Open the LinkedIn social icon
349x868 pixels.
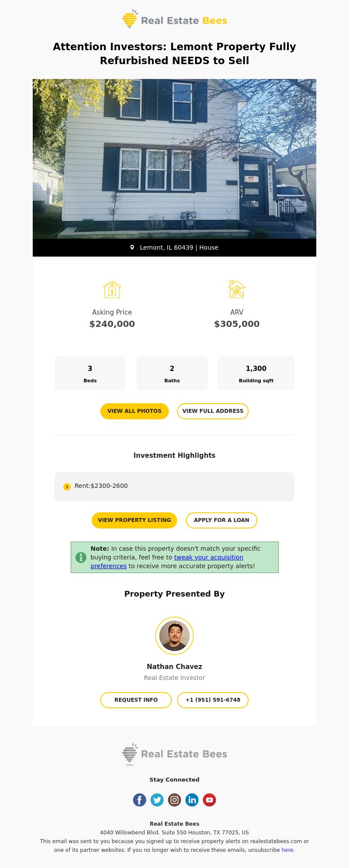tap(192, 800)
